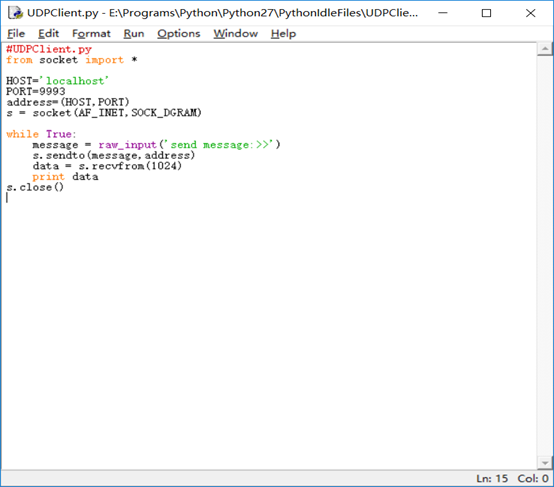
Task: Place cursor on the PORT=9993 line
Action: (36, 91)
